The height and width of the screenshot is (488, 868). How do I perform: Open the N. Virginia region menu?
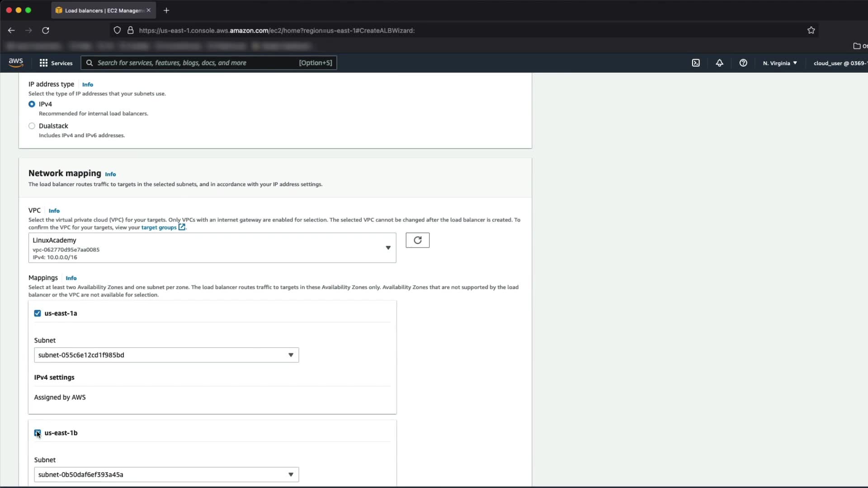pos(780,63)
